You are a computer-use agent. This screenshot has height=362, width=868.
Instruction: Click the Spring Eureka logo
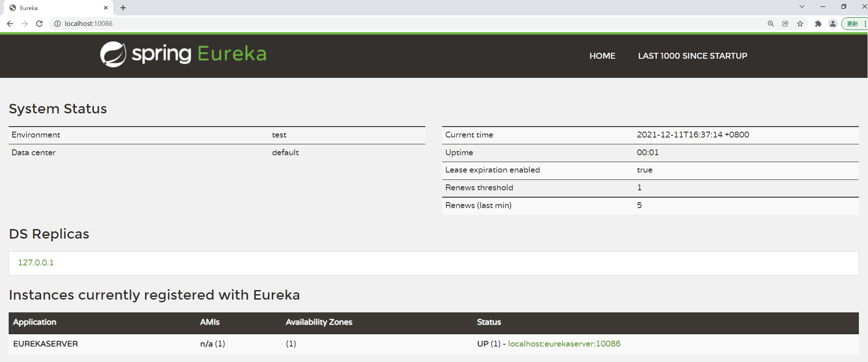click(183, 54)
